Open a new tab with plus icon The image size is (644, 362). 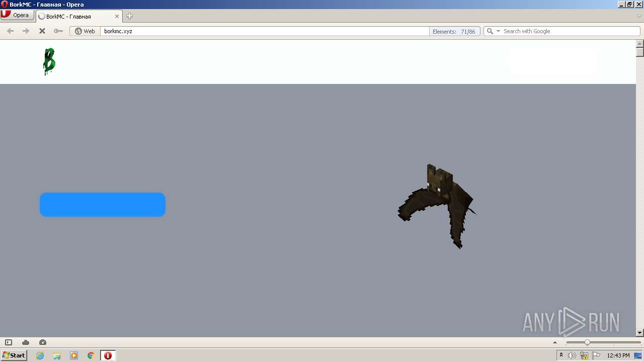[x=129, y=16]
